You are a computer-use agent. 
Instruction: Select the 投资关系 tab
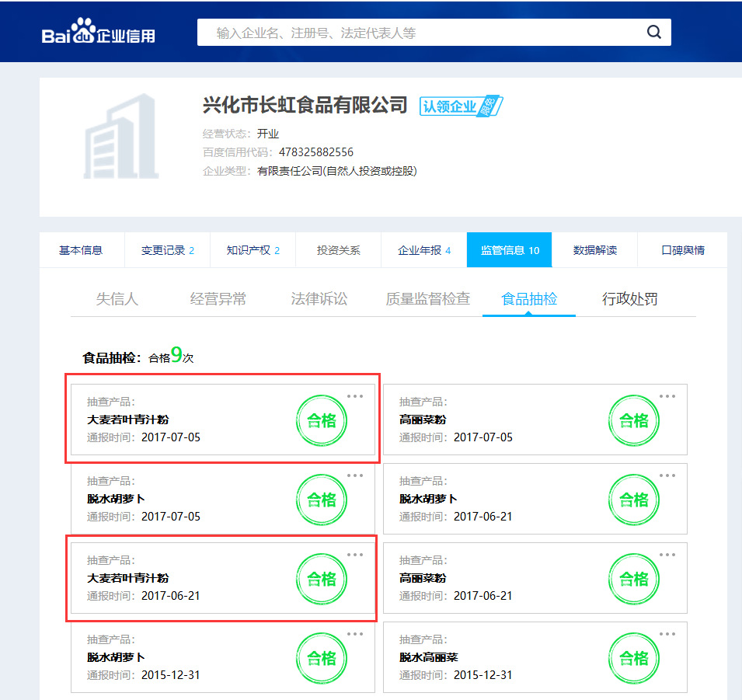[338, 250]
